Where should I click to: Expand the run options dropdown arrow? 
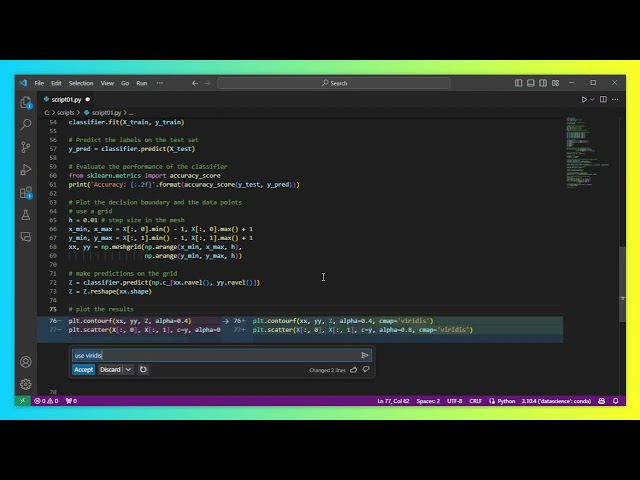(592, 100)
